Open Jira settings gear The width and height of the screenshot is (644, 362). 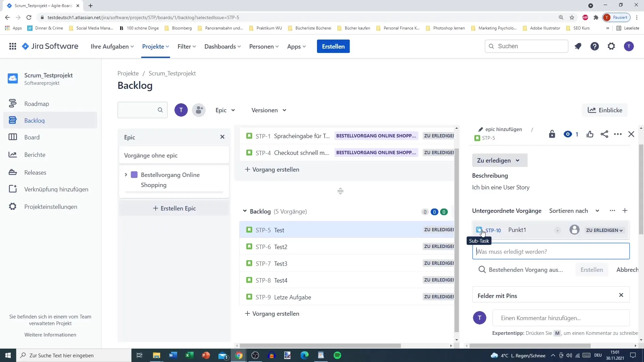pos(611,46)
